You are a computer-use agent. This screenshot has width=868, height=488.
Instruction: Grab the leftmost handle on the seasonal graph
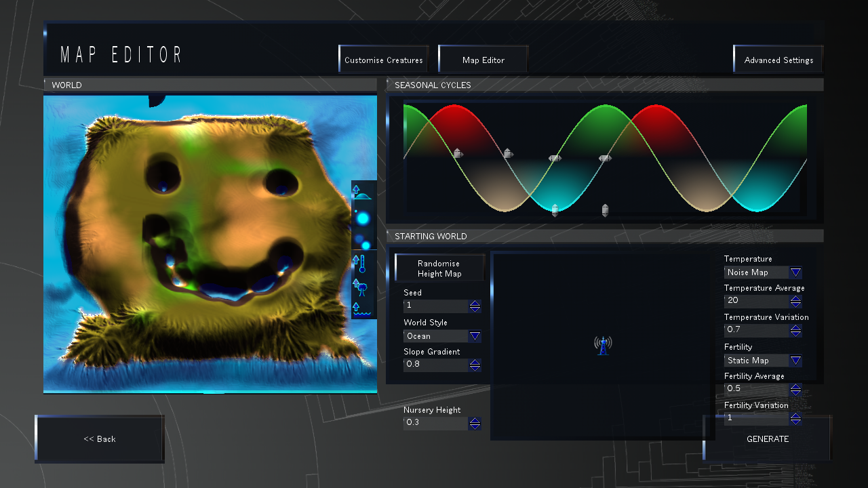[x=458, y=154]
